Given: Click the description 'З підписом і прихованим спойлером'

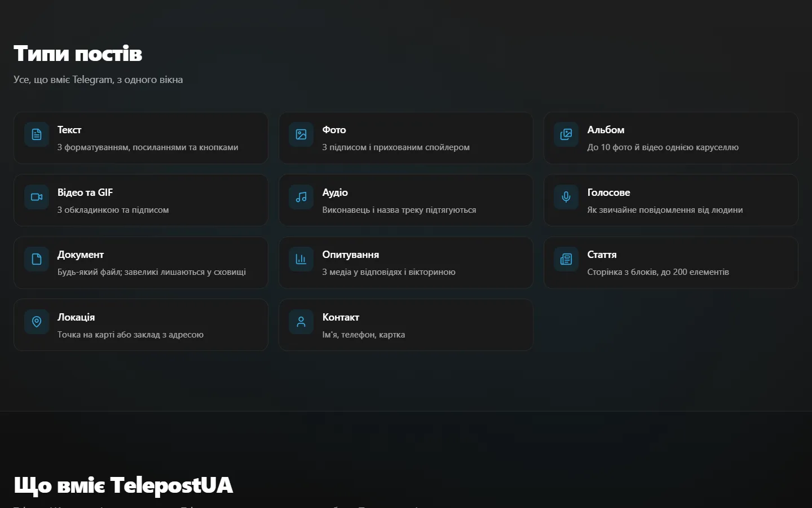Looking at the screenshot, I should point(396,147).
